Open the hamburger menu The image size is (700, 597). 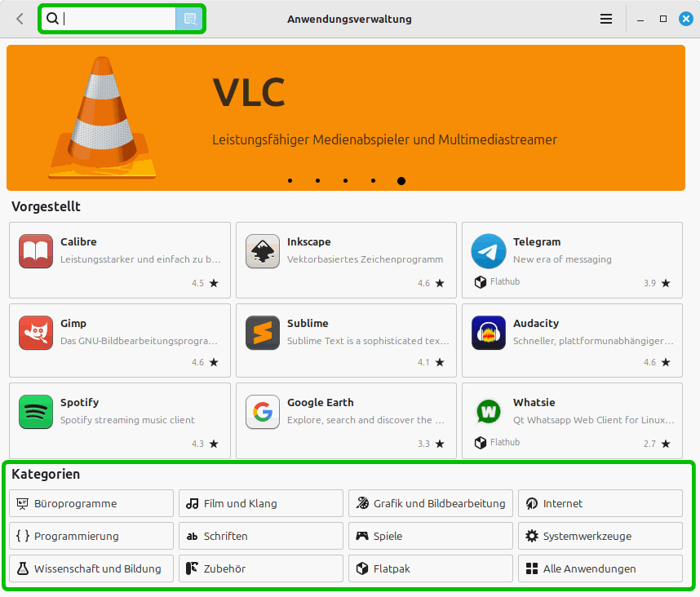pos(606,19)
